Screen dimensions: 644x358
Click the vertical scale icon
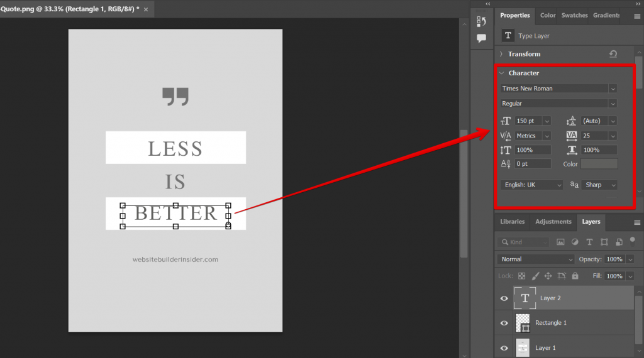506,150
